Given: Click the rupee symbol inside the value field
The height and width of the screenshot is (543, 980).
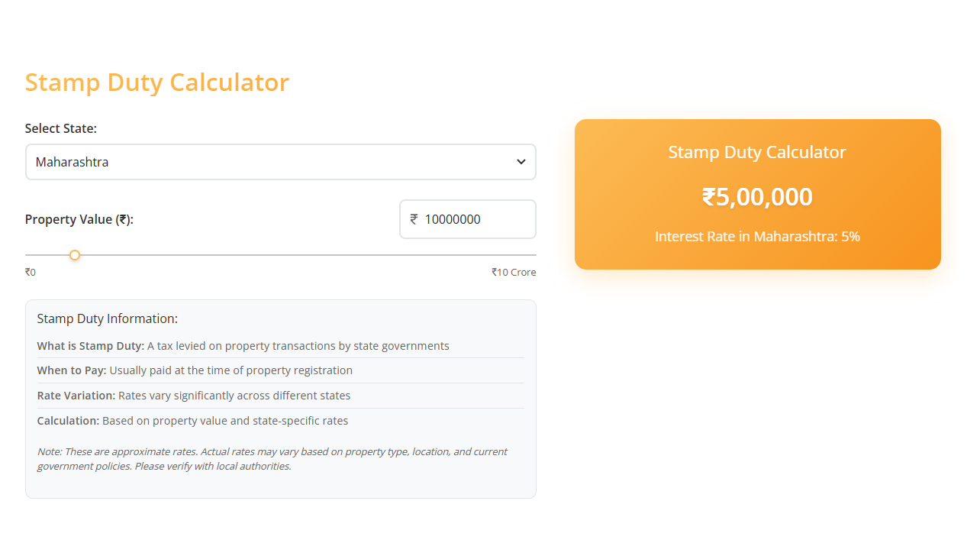Looking at the screenshot, I should pyautogui.click(x=413, y=219).
